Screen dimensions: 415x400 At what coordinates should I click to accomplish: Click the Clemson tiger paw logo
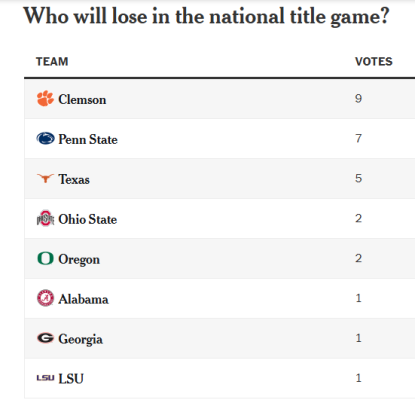45,99
